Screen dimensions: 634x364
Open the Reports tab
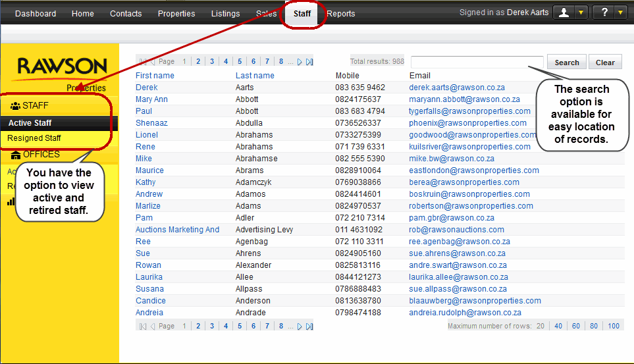pos(340,14)
